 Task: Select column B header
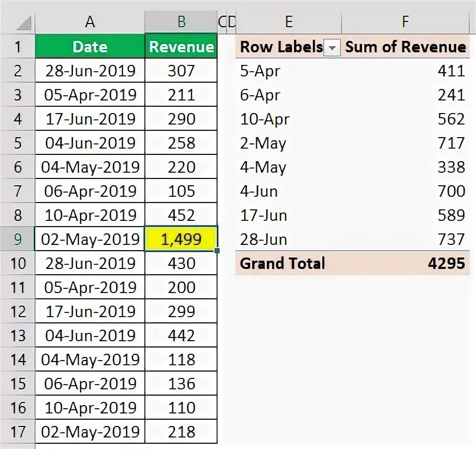point(181,21)
